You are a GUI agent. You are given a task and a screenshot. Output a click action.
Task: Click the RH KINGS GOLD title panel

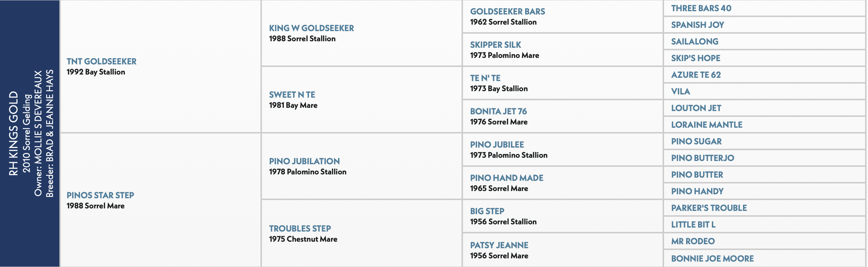tap(30, 133)
